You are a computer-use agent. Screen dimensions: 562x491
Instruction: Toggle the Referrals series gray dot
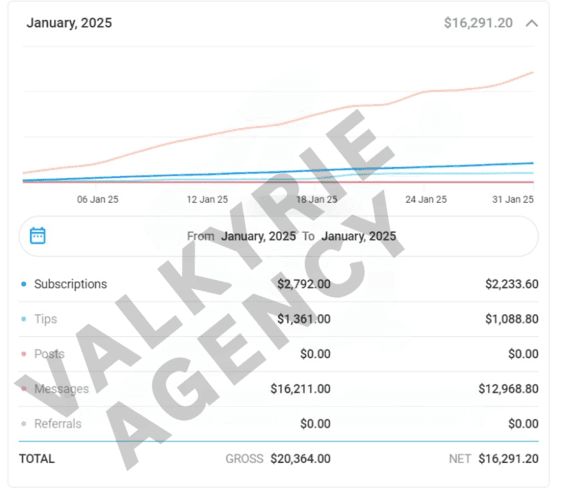(x=24, y=424)
